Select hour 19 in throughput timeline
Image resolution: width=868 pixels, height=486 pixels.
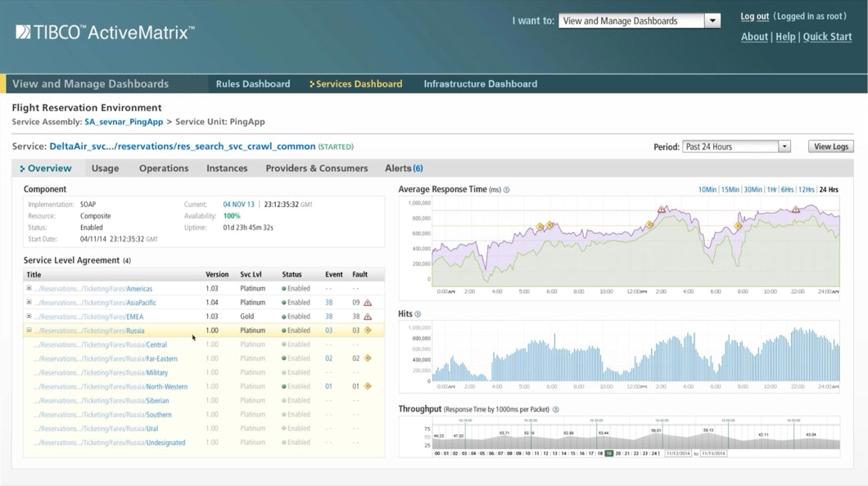pyautogui.click(x=608, y=453)
